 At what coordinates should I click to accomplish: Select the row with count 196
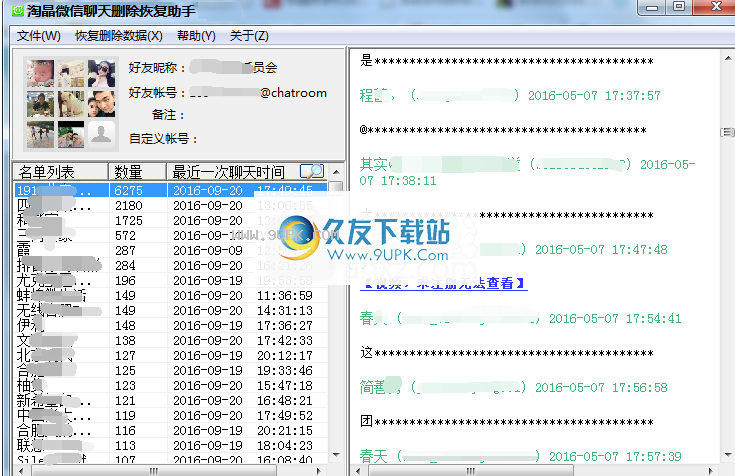(x=171, y=280)
